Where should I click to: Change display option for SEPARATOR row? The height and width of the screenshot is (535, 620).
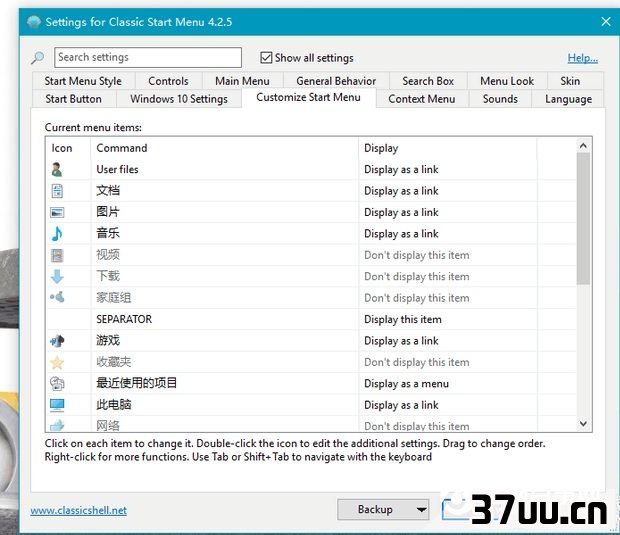[403, 319]
